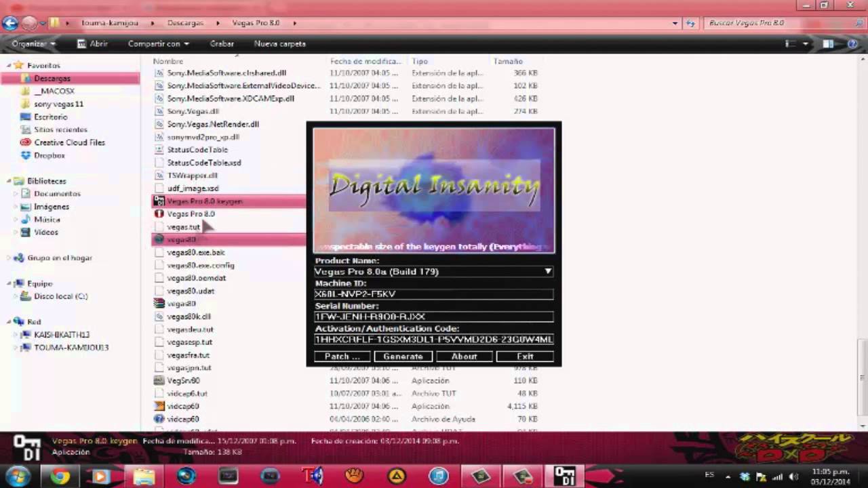
Task: Collapse the Equipo tree section
Action: point(9,284)
